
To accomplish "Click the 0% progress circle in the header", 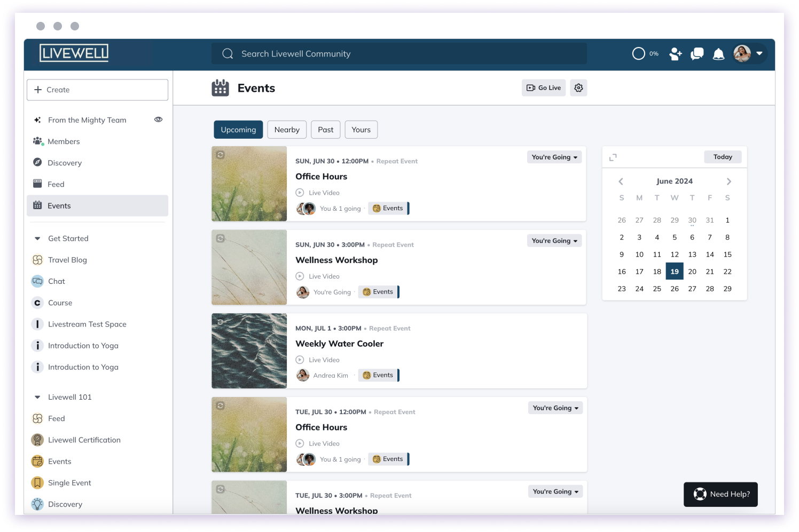I will point(639,54).
